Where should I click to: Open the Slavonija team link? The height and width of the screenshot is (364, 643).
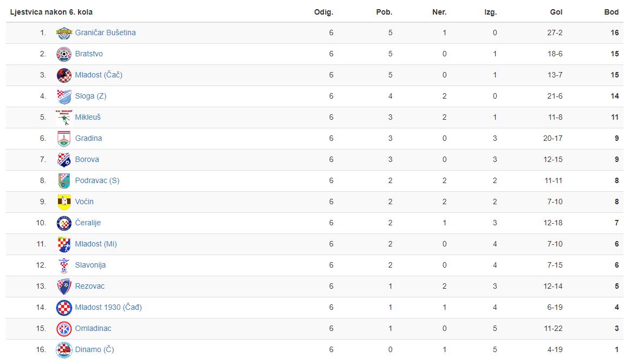90,265
